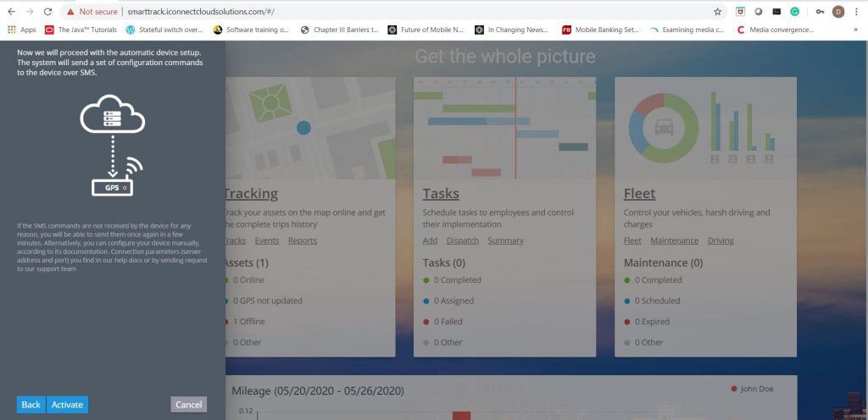Click the key password manager icon

819,12
